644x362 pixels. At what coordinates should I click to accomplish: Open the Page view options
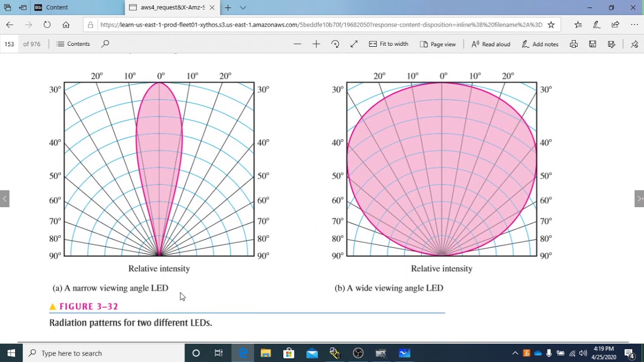438,44
